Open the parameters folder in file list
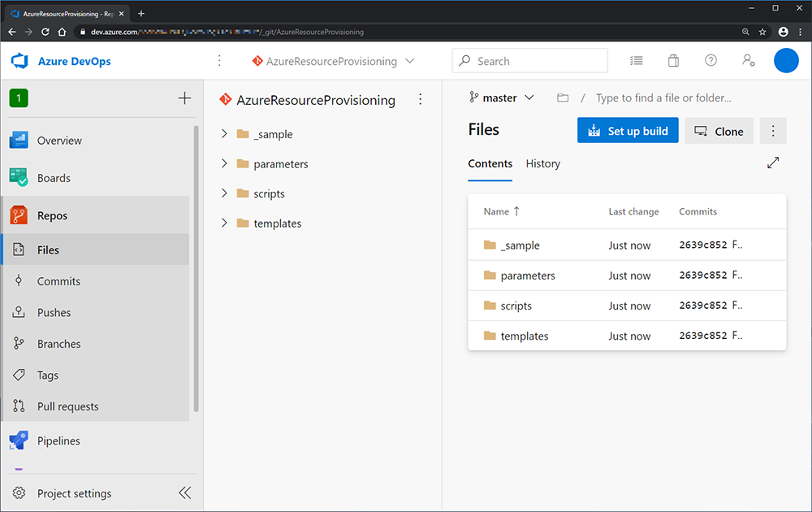 tap(528, 276)
